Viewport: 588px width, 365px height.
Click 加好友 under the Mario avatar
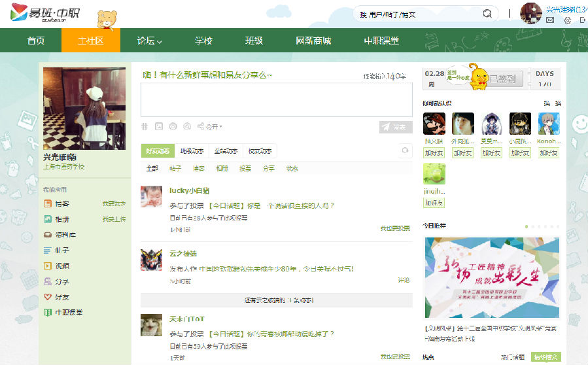pyautogui.click(x=434, y=152)
